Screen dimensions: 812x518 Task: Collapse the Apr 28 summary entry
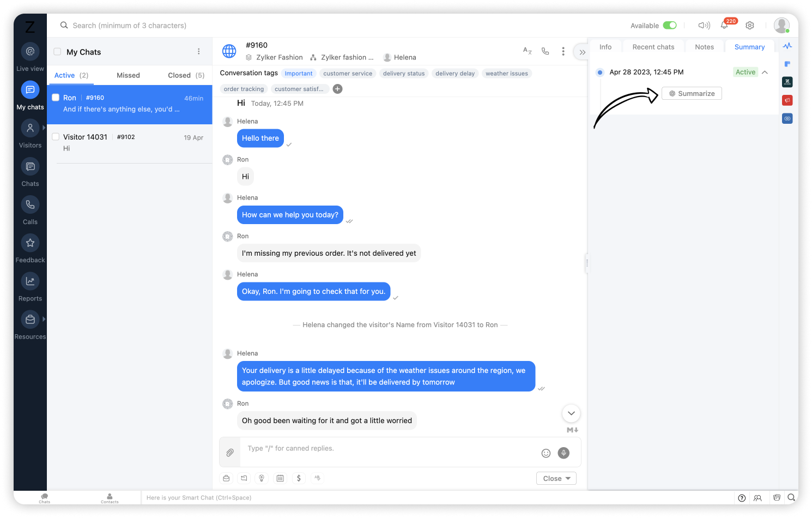coord(765,72)
